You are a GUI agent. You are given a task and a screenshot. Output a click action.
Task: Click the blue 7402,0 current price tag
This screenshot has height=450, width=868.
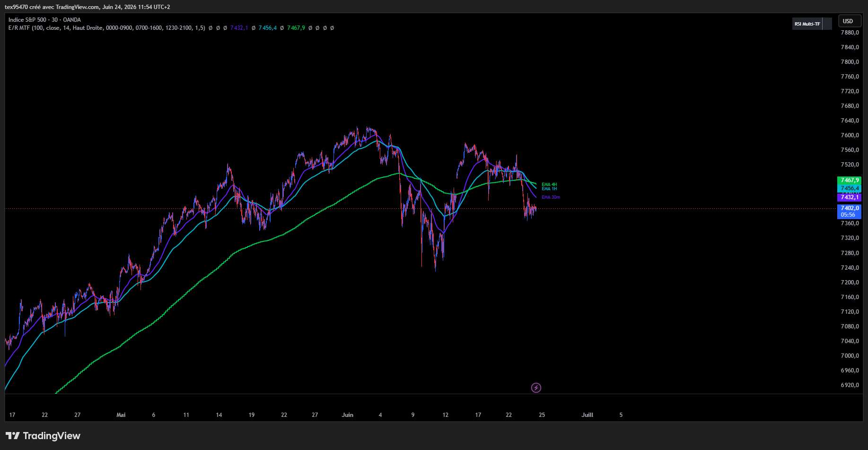pos(850,212)
